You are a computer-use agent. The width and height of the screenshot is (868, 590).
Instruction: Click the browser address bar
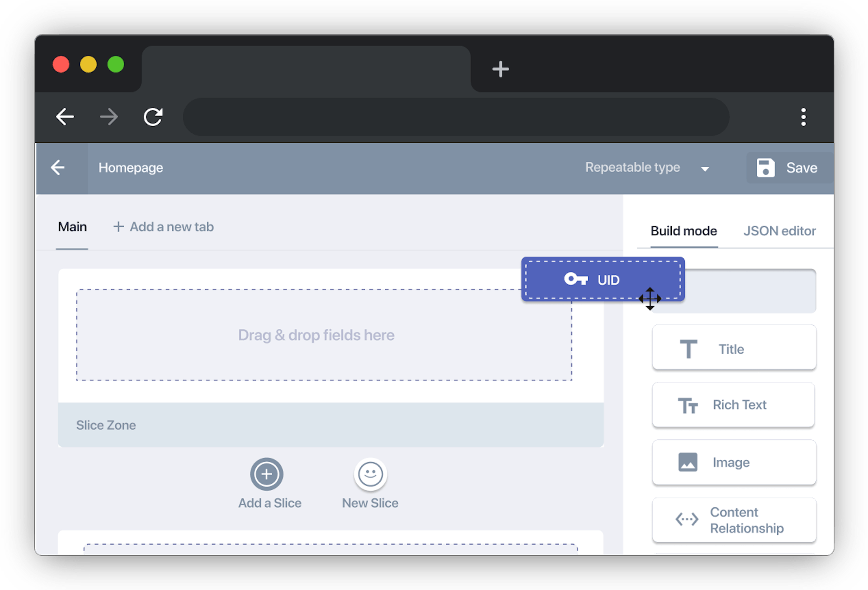click(x=456, y=117)
